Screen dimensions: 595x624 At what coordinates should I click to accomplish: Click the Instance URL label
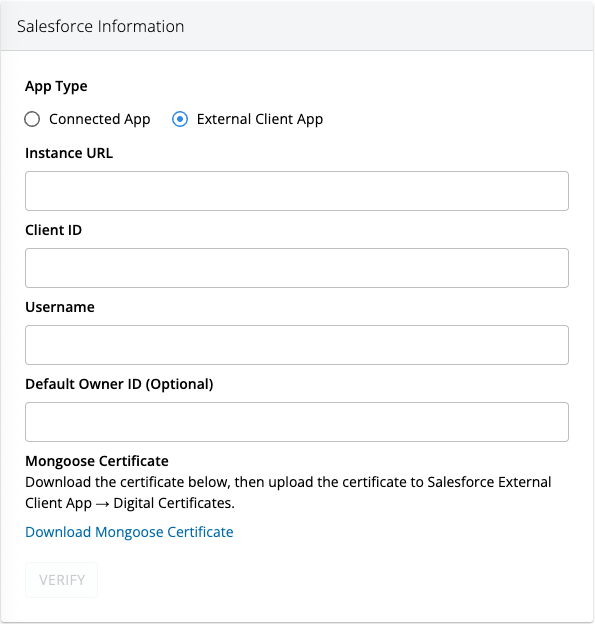[x=69, y=153]
